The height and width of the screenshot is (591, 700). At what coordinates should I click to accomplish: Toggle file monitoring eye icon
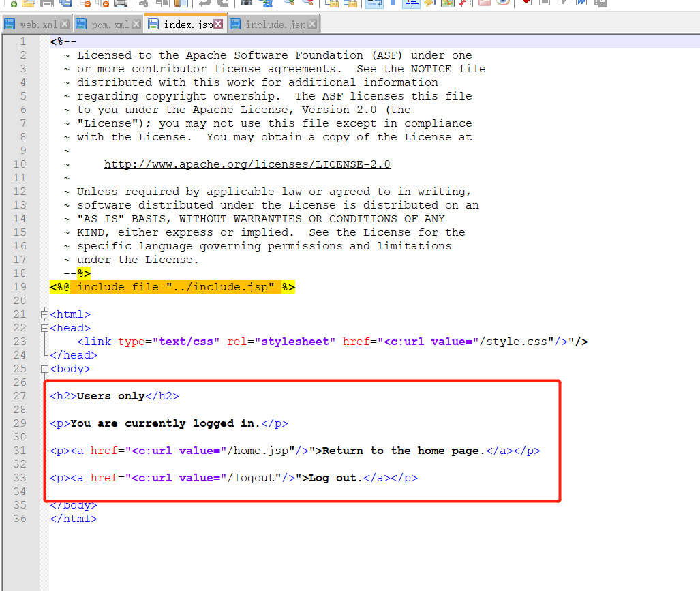503,3
